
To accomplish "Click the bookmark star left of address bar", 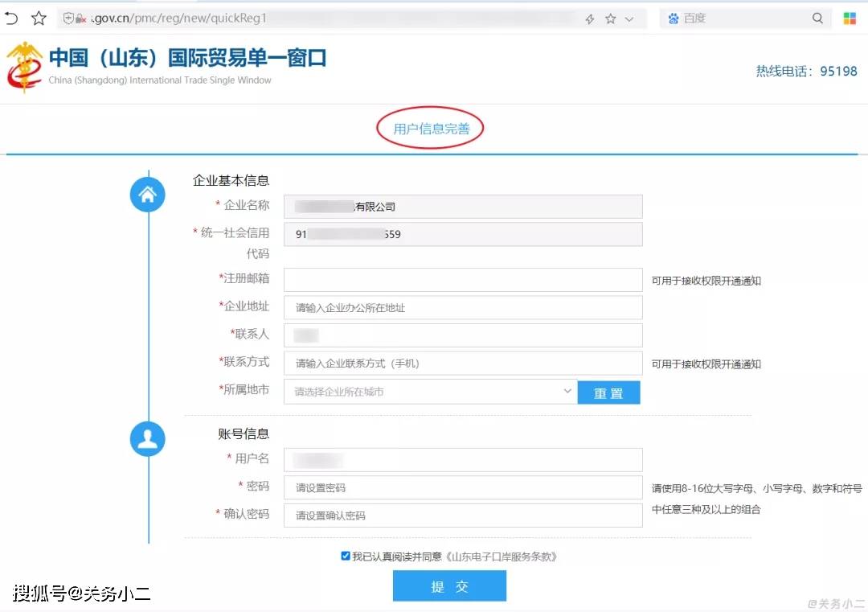I will [x=39, y=18].
